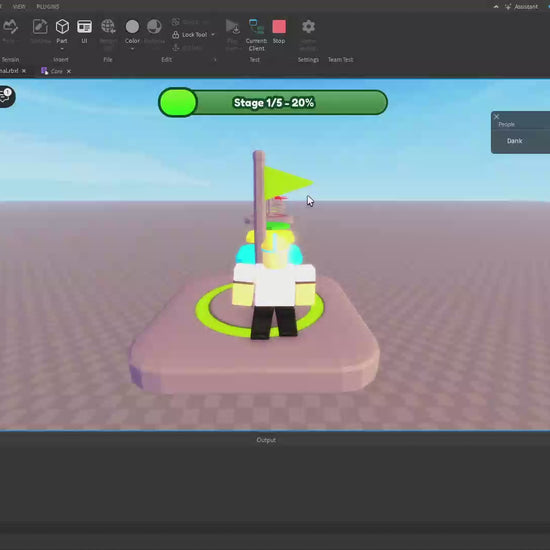The image size is (550, 550).
Task: Click the greyed Group icon above Lock Tool
Action: (x=176, y=22)
